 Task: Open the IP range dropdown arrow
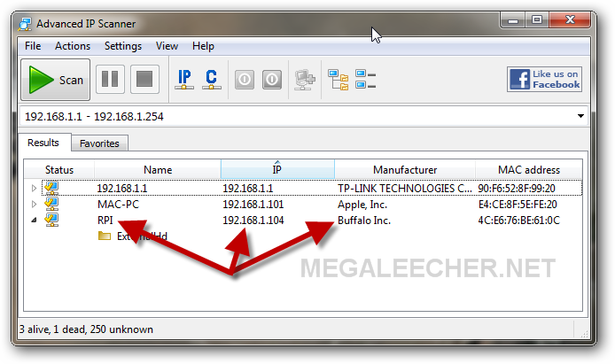pyautogui.click(x=580, y=116)
